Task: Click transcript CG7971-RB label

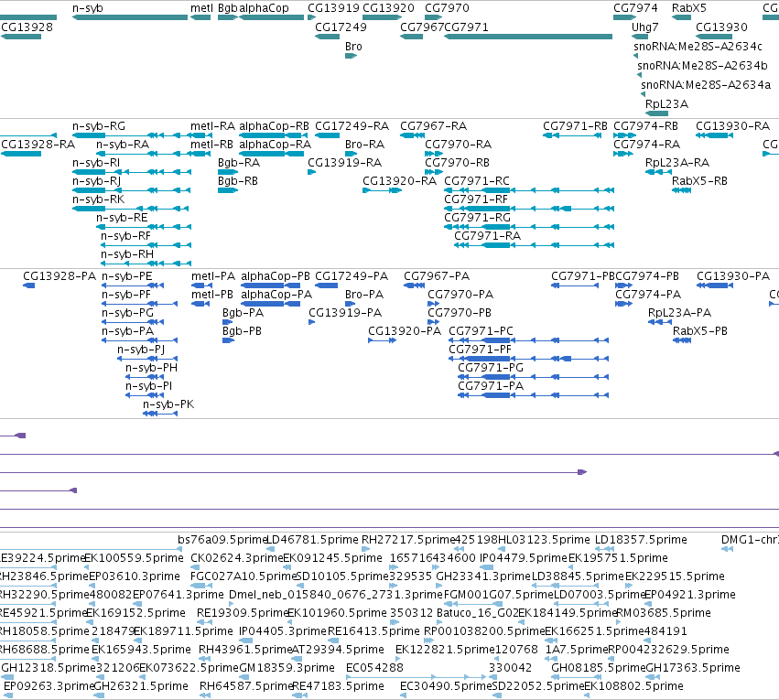Action: [x=575, y=126]
